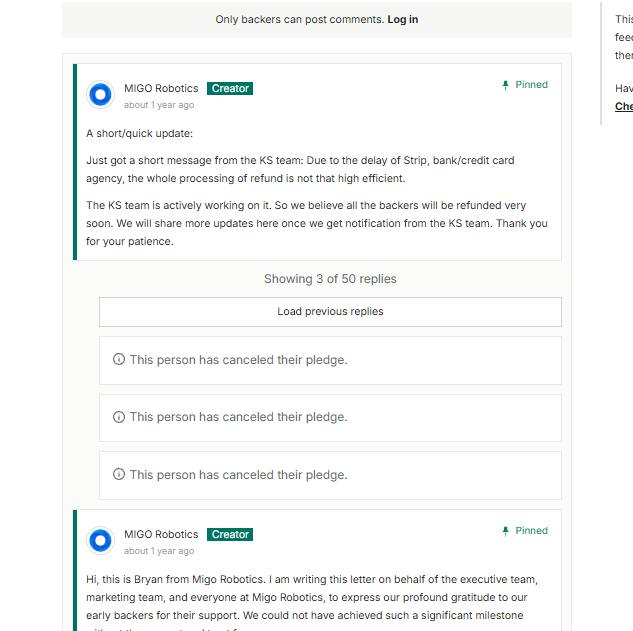This screenshot has height=631, width=633.
Task: Click second comment's 'about 1 year ago' timestamp
Action: pyautogui.click(x=159, y=551)
